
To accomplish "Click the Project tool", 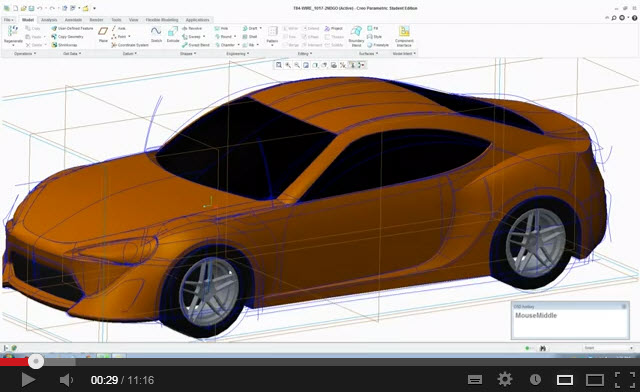I will [333, 29].
